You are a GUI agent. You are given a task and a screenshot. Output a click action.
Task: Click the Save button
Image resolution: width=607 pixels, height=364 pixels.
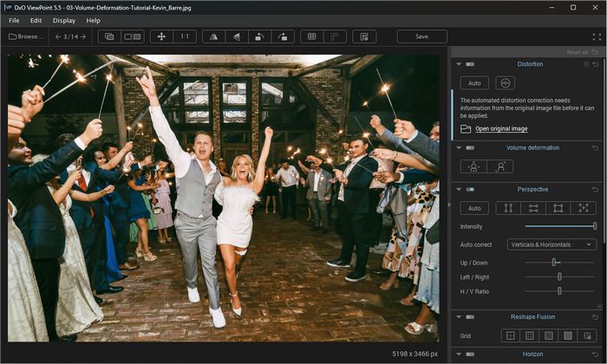(x=421, y=36)
